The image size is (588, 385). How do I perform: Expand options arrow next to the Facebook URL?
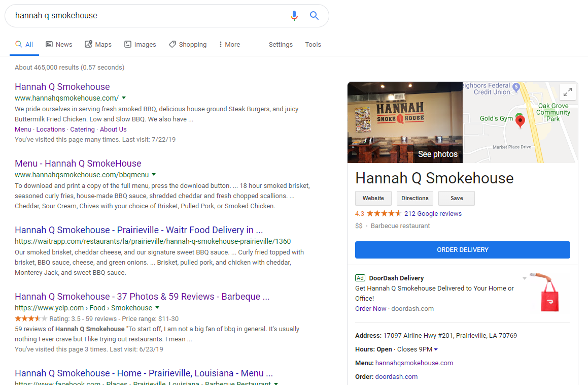[276, 383]
